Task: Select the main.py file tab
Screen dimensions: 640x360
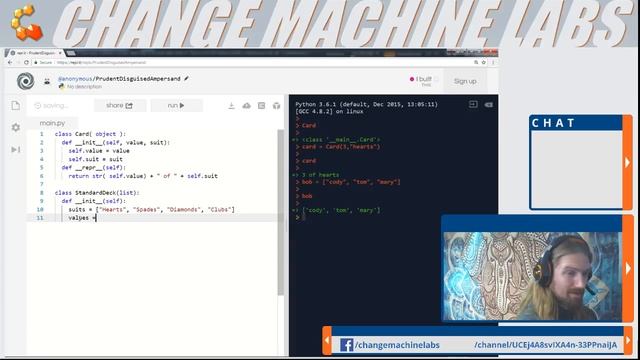Action: point(52,123)
